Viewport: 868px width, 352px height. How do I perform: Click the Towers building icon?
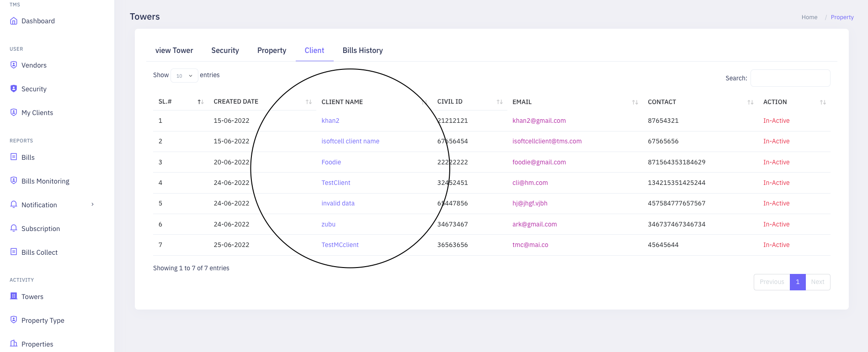pos(14,296)
